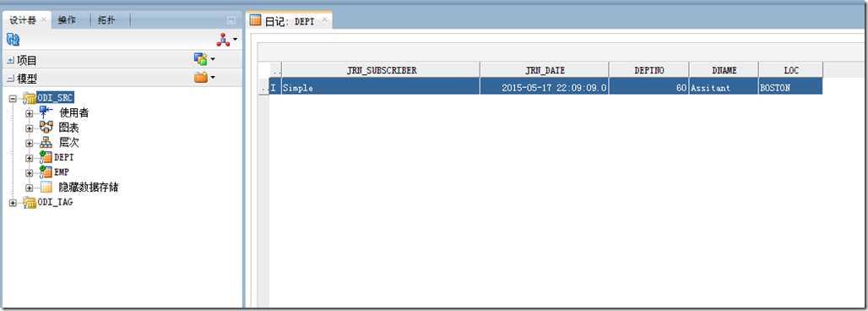Viewport: 868px width, 311px height.
Task: Open dropdown arrow beside 模型 folder icon
Action: 213,78
